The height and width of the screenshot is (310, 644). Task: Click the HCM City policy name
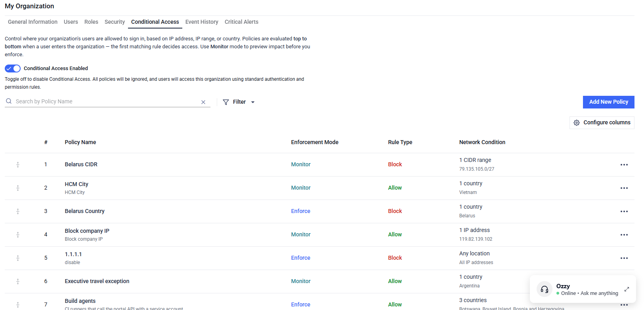[76, 184]
